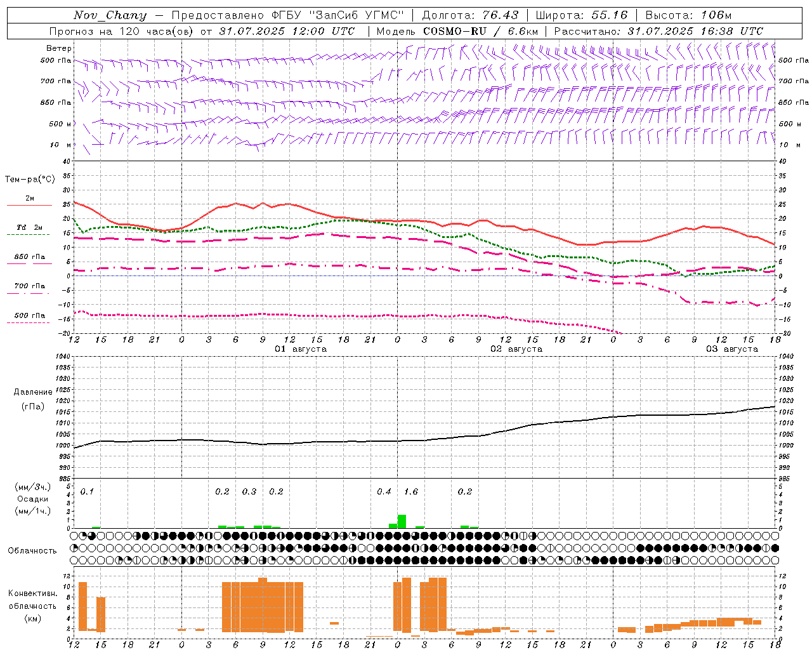Click the 'Давление' pressure panel label
The width and height of the screenshot is (812, 650).
(x=32, y=392)
